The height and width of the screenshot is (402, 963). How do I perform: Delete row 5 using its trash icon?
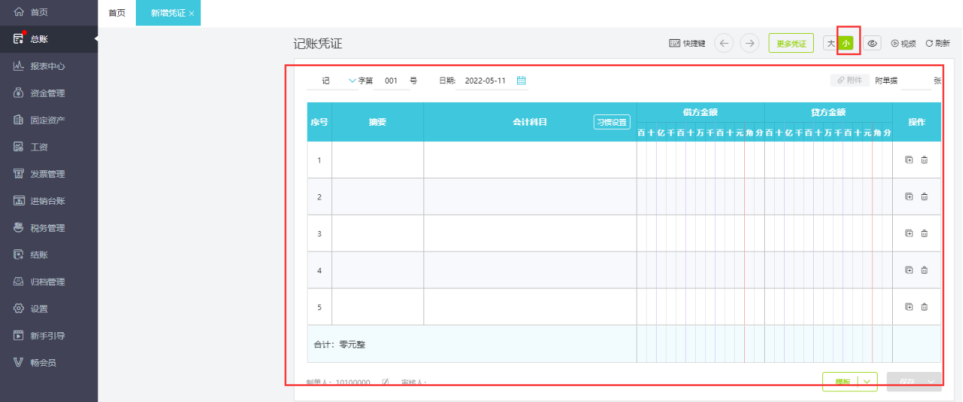pos(924,307)
